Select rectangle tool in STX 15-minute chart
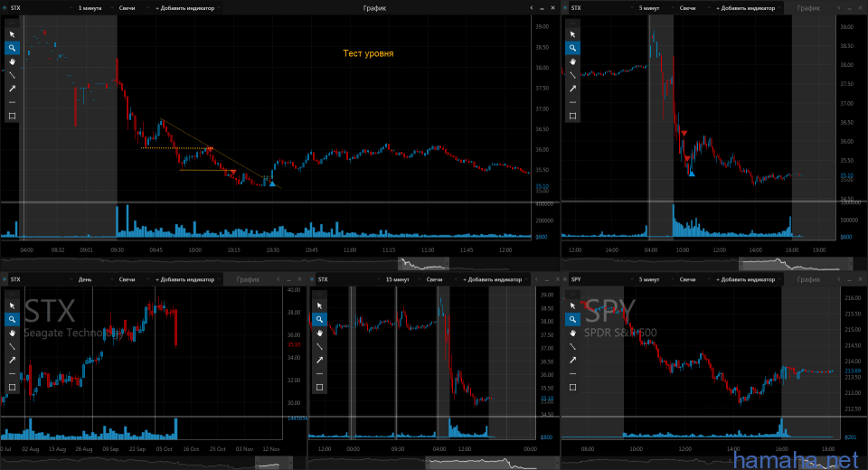The height and width of the screenshot is (470, 868). coord(319,387)
